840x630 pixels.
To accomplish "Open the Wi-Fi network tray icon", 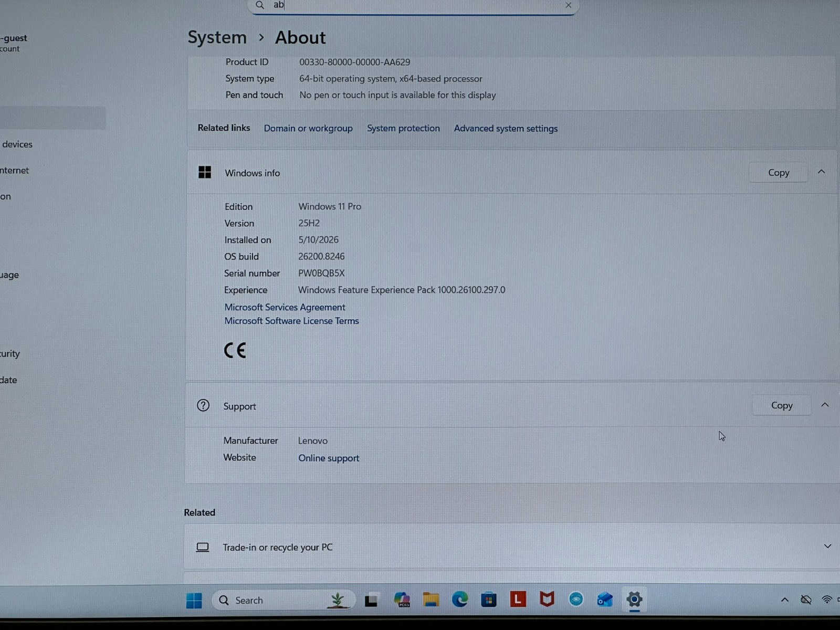I will pos(827,600).
